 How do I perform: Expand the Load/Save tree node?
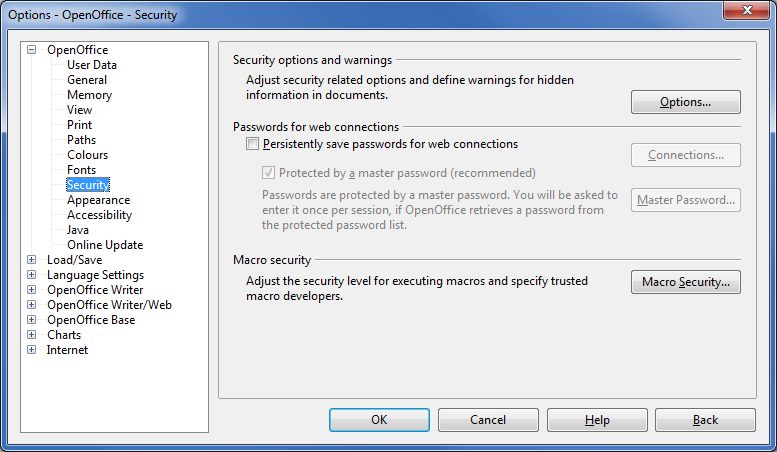(x=32, y=260)
